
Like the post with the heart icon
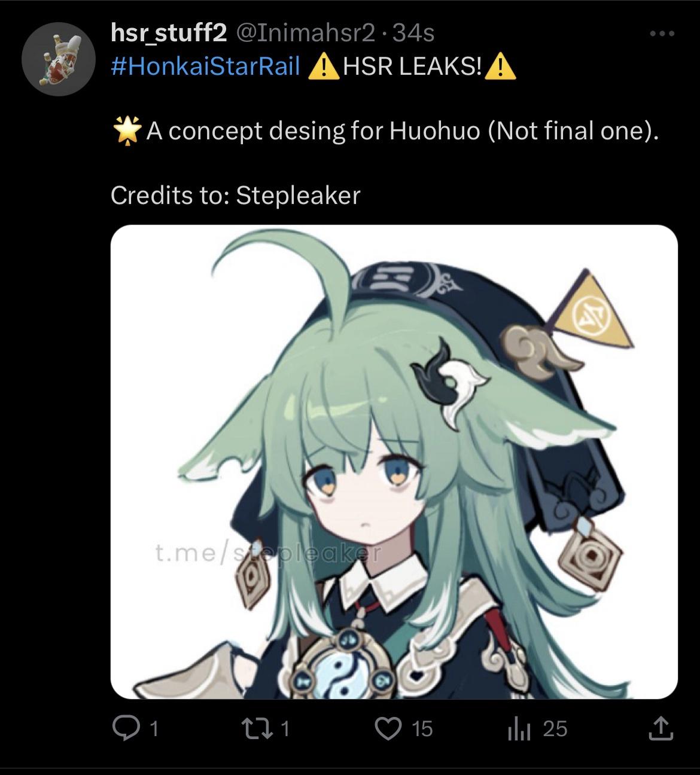coord(388,728)
